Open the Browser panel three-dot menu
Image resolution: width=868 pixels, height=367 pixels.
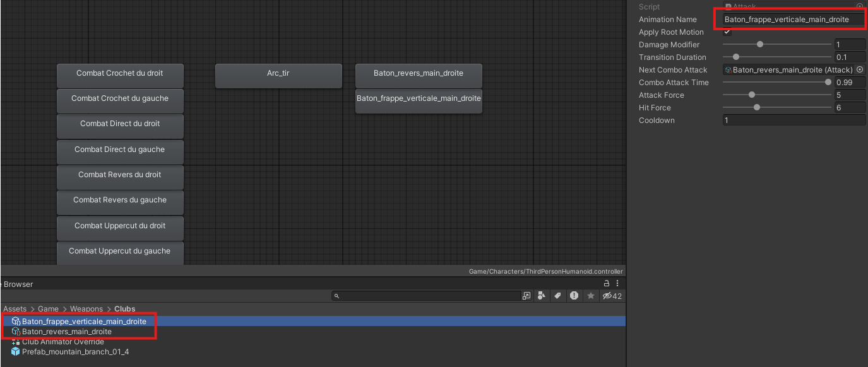(x=617, y=284)
